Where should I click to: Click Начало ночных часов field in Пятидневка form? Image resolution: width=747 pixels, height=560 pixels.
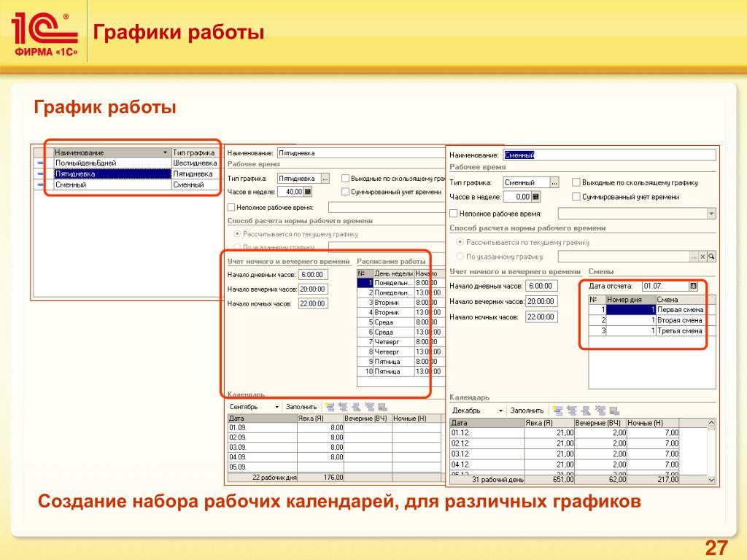click(313, 303)
